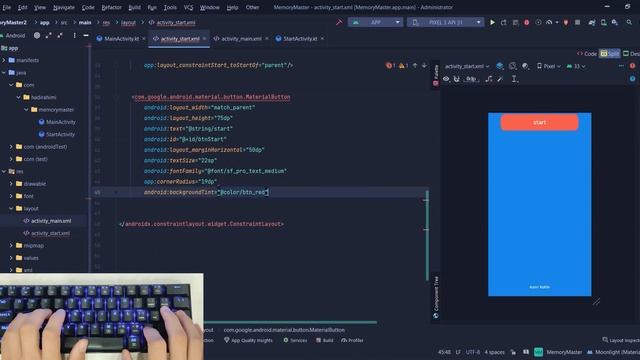
Task: Click the Select Design Surface layers icon
Action: pos(500,66)
